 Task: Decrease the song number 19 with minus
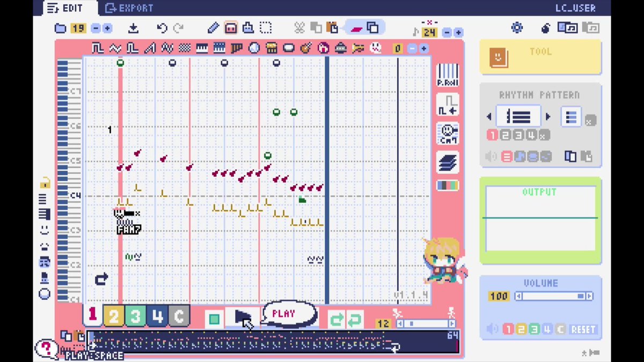[x=96, y=28]
